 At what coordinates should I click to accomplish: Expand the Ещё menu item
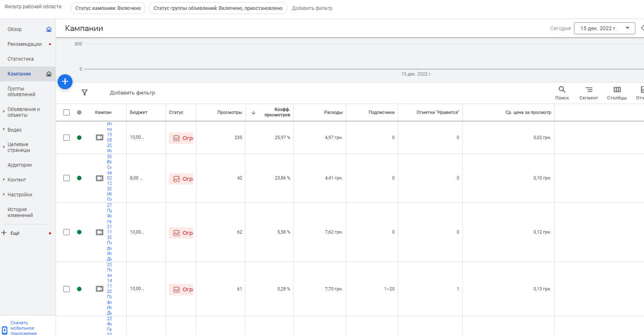(x=15, y=233)
